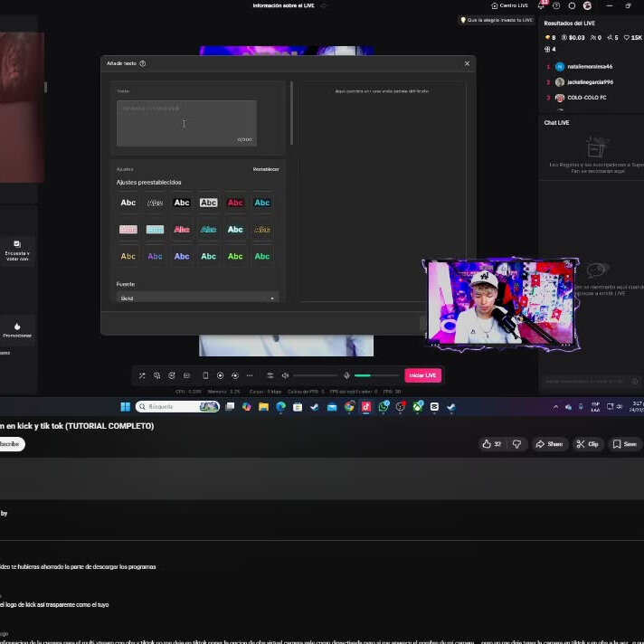
Task: Dislike the YouTube video
Action: [x=517, y=444]
